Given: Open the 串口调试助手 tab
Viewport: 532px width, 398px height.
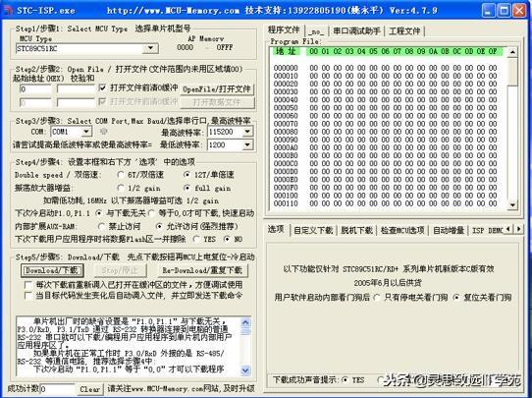Looking at the screenshot, I should click(x=356, y=31).
